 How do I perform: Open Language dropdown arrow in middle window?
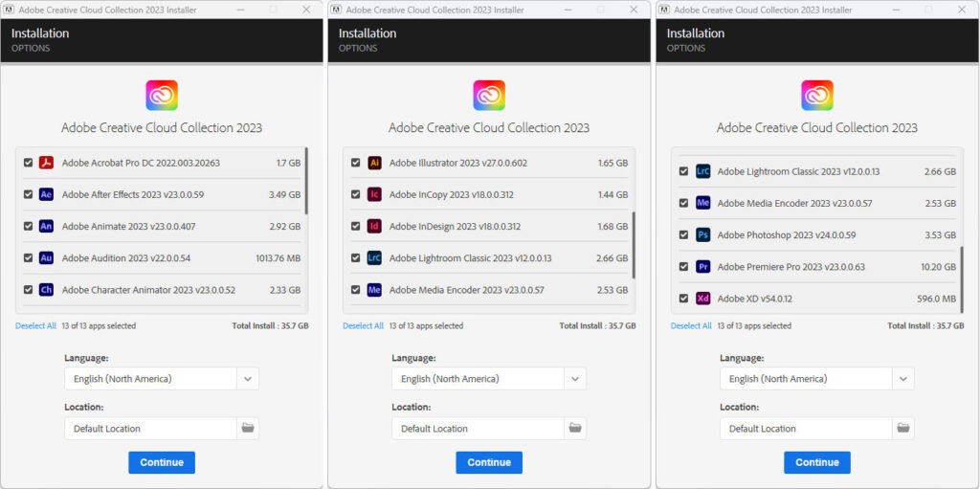575,378
